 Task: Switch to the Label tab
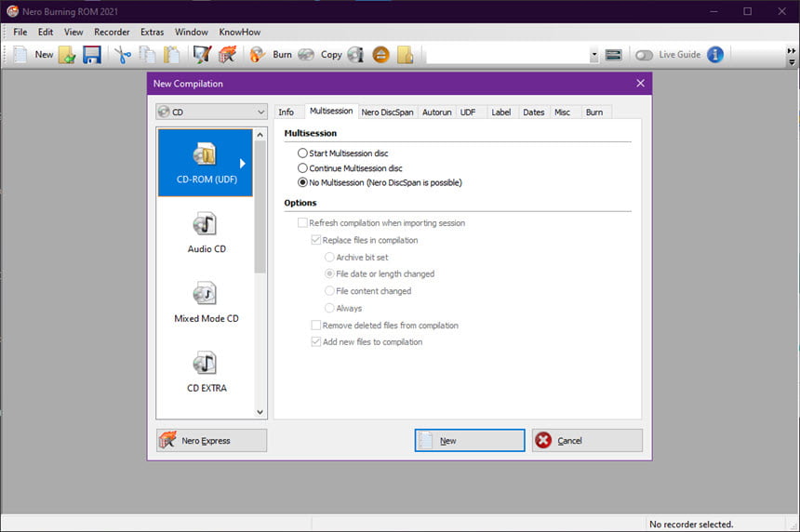(x=501, y=113)
